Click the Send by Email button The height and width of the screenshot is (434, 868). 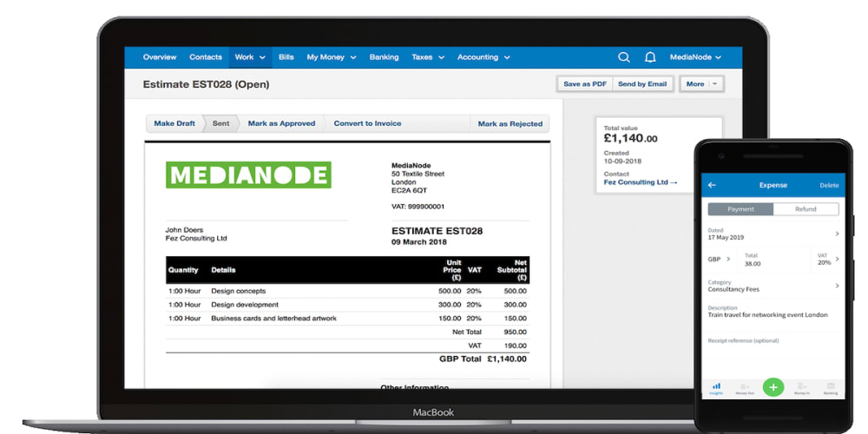[x=642, y=84]
